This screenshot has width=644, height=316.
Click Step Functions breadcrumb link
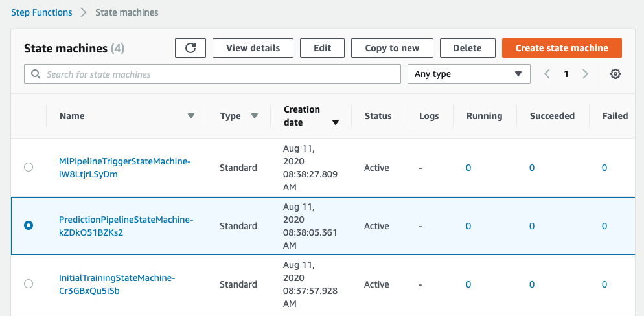[x=41, y=12]
